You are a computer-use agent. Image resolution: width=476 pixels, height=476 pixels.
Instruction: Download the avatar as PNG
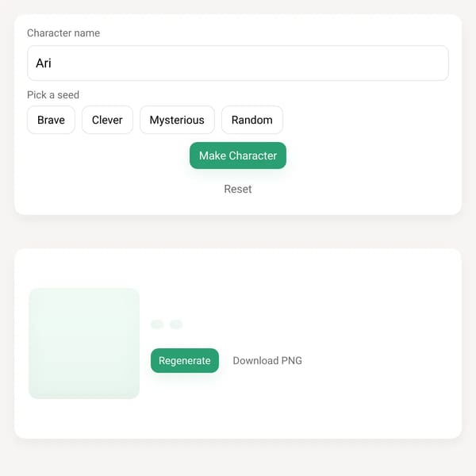coord(267,360)
